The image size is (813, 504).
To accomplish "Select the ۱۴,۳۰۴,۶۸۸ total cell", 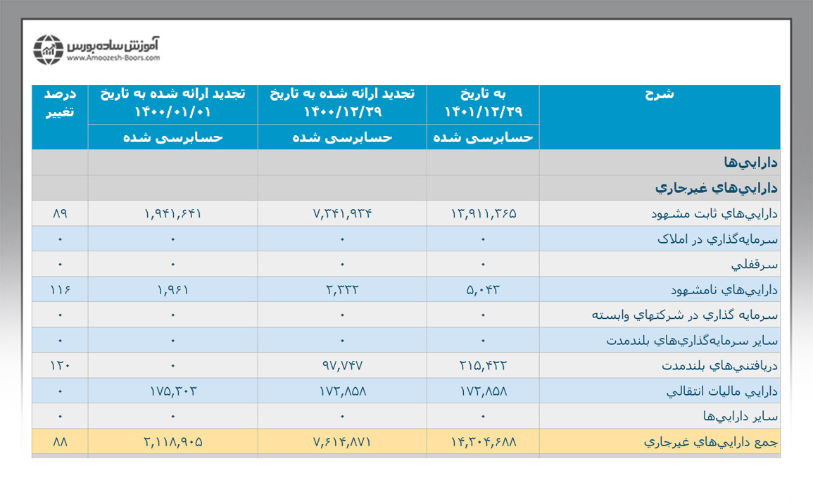I will (x=483, y=441).
